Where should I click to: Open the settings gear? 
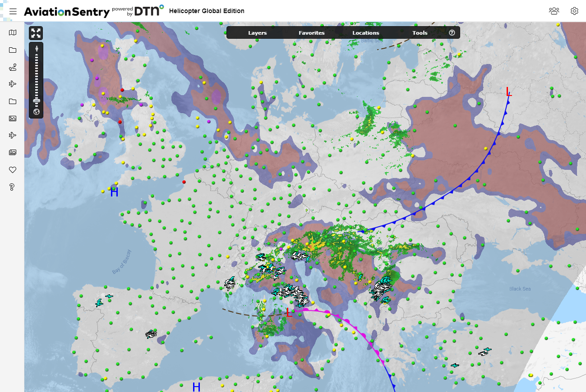click(574, 11)
